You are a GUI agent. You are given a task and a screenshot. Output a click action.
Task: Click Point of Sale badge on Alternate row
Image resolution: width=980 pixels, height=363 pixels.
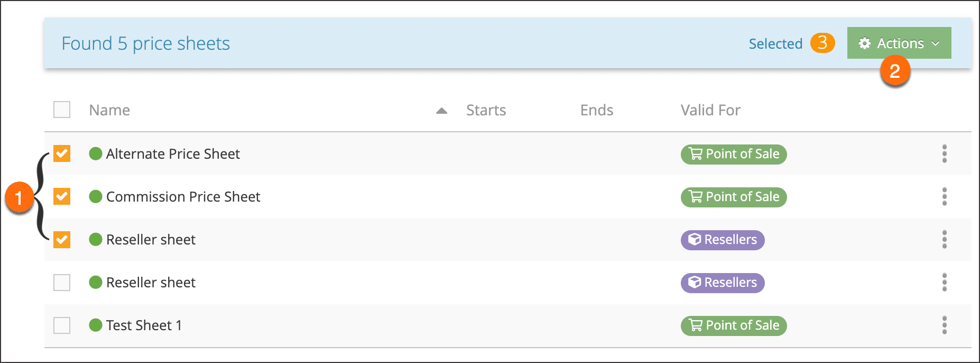733,154
